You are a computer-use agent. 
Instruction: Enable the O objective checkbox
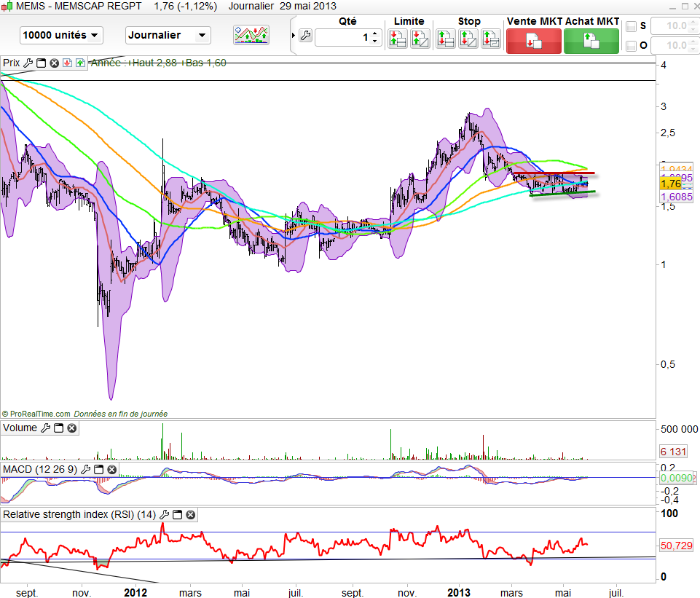coord(632,46)
